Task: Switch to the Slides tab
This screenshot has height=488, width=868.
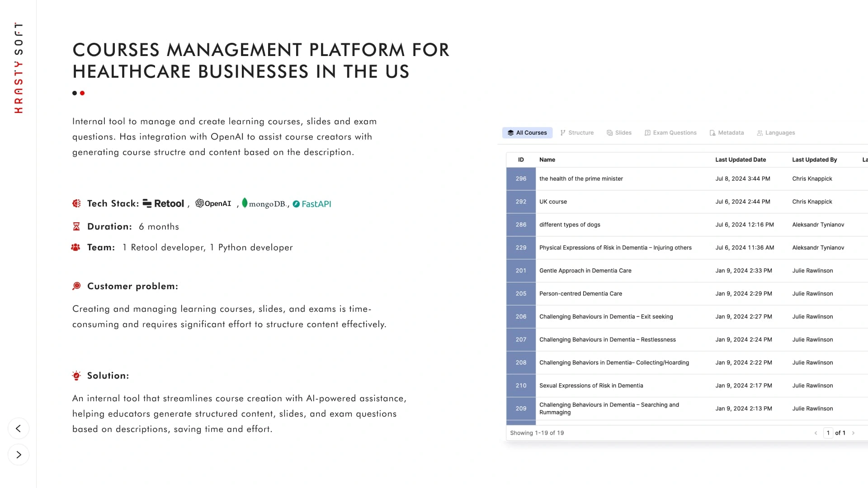Action: (619, 132)
